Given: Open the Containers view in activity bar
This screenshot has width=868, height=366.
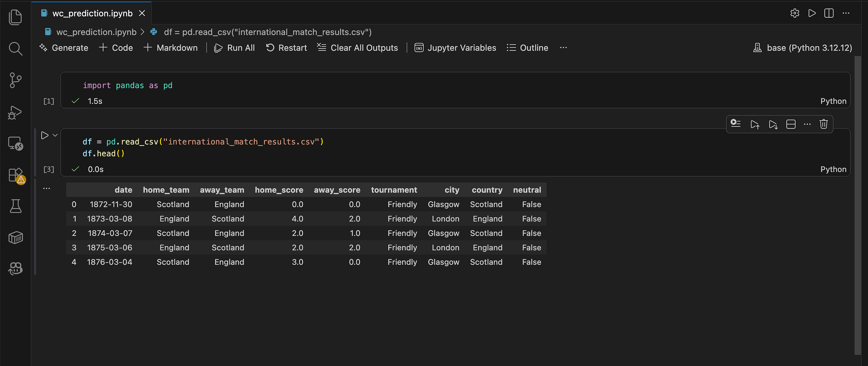Looking at the screenshot, I should click(x=15, y=238).
